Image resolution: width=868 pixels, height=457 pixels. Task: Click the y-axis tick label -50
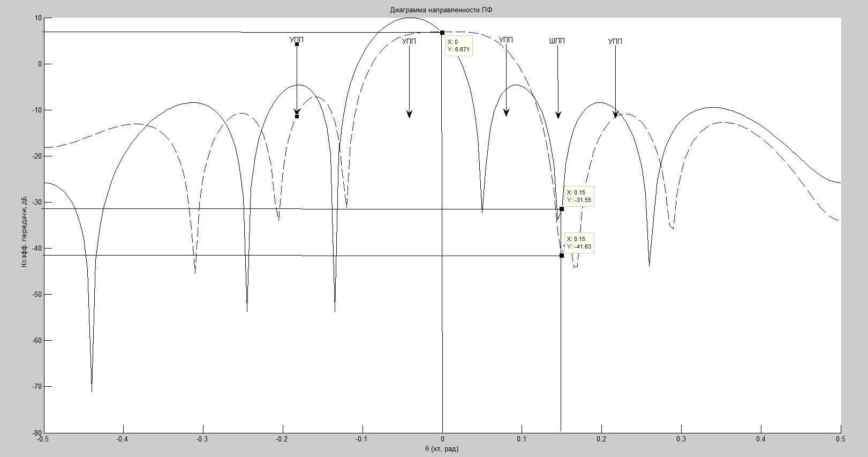[x=37, y=294]
